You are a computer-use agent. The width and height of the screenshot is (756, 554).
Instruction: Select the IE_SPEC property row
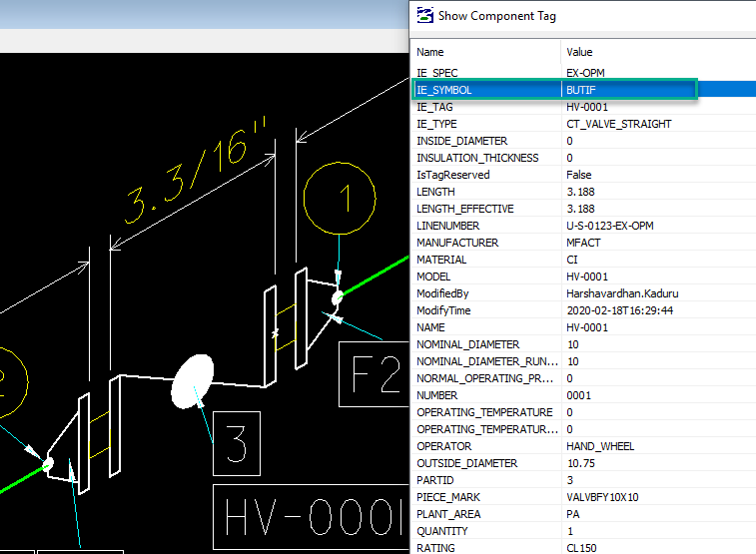pyautogui.click(x=583, y=73)
